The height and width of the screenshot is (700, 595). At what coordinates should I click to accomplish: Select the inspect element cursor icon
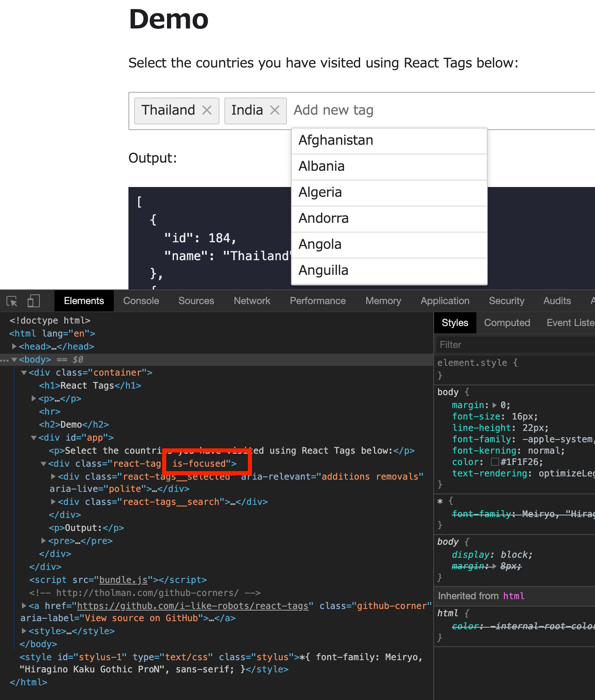(x=12, y=301)
